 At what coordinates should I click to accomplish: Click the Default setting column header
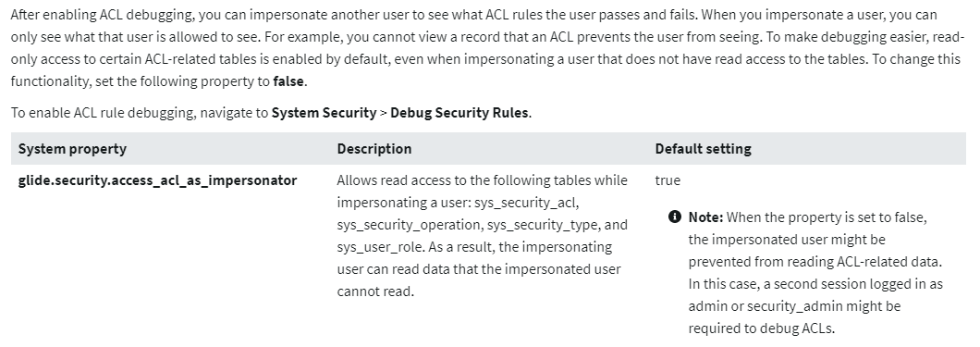click(704, 149)
